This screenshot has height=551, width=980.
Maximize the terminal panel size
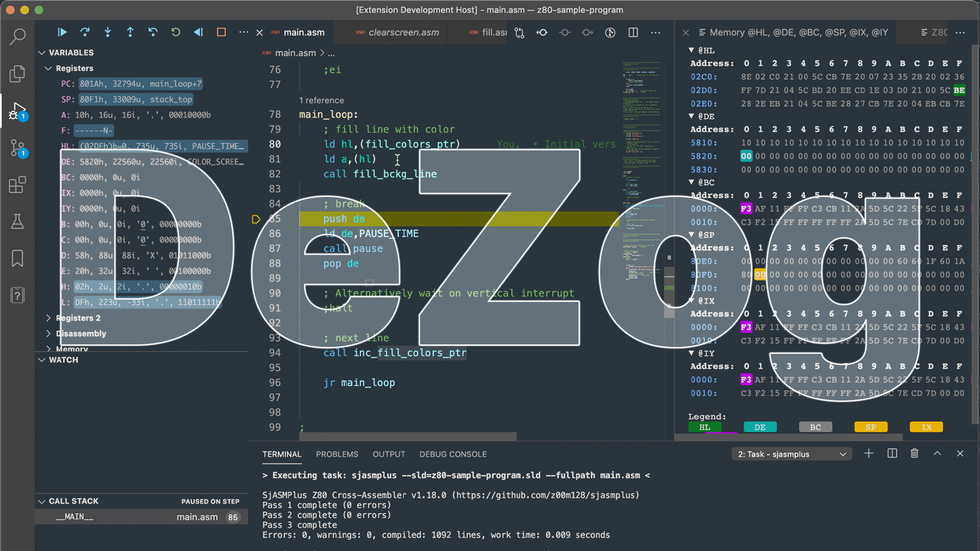pyautogui.click(x=937, y=454)
